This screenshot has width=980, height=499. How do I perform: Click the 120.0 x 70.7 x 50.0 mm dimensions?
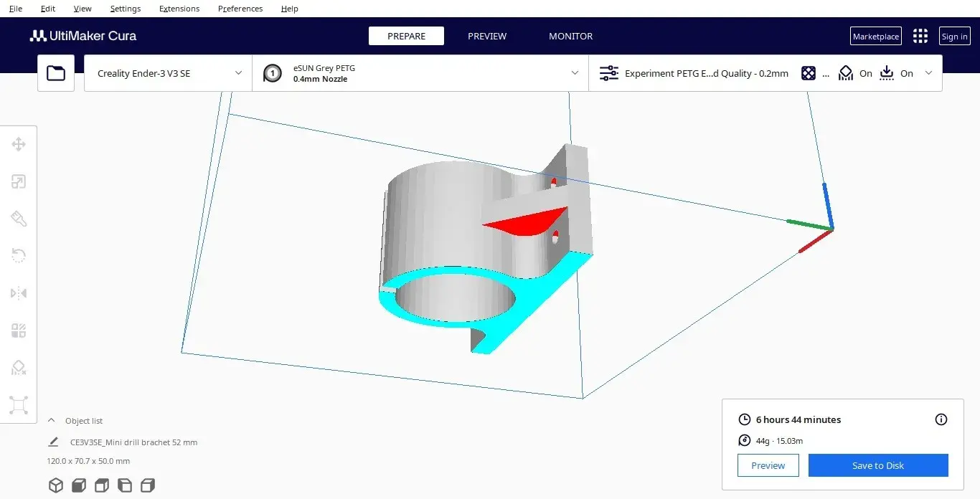coord(89,461)
